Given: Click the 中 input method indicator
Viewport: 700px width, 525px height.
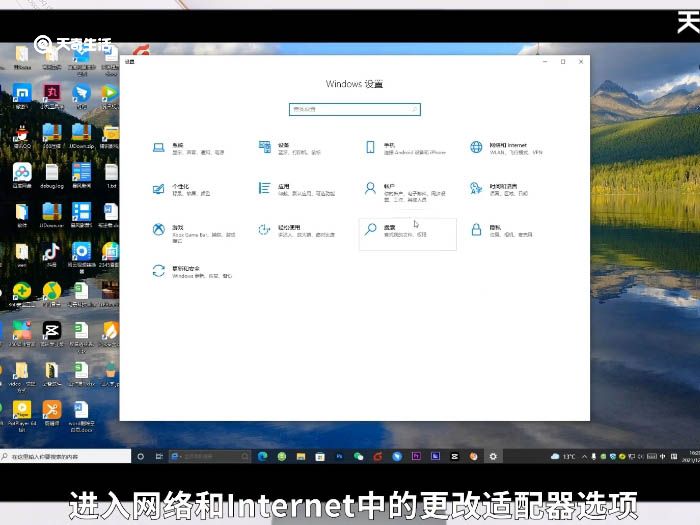Looking at the screenshot, I should (x=662, y=456).
